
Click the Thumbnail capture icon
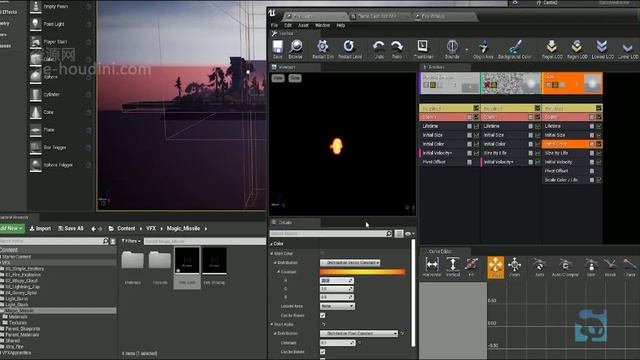(422, 46)
